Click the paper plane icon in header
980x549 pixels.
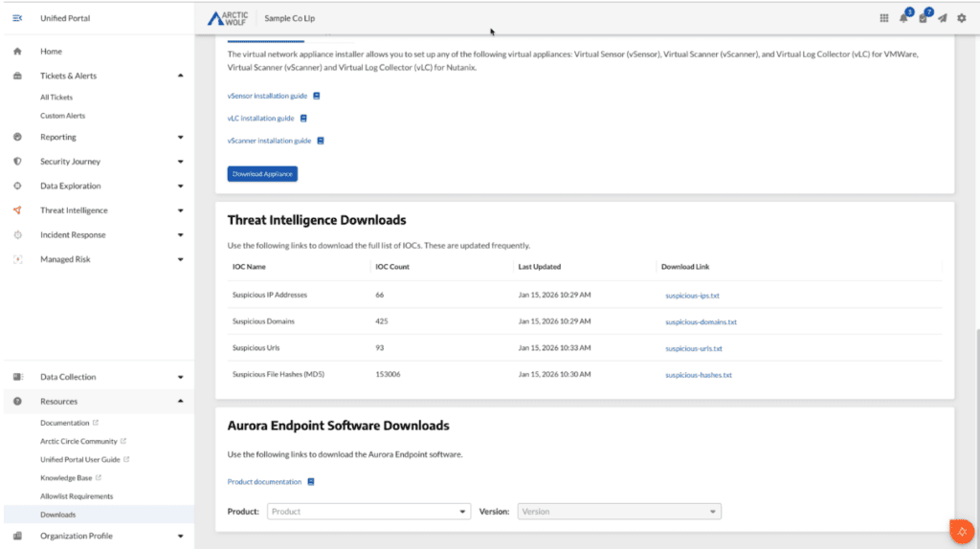[x=943, y=18]
